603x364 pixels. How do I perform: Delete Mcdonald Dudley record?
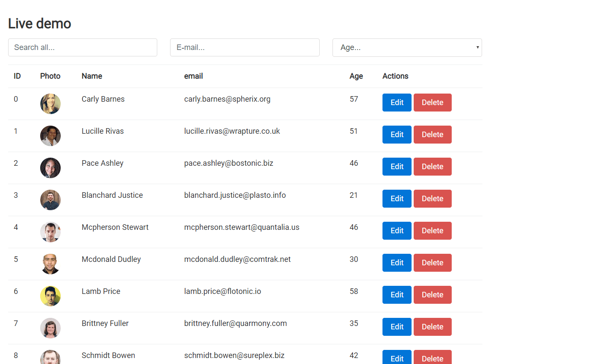(x=432, y=263)
